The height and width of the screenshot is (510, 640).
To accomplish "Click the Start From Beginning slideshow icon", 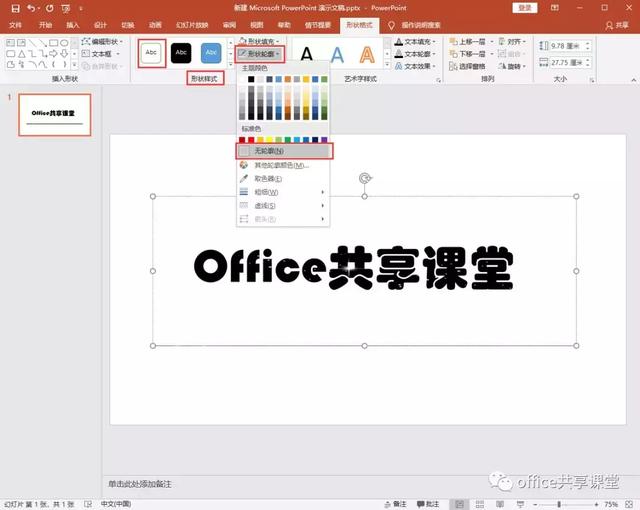I will click(66, 9).
